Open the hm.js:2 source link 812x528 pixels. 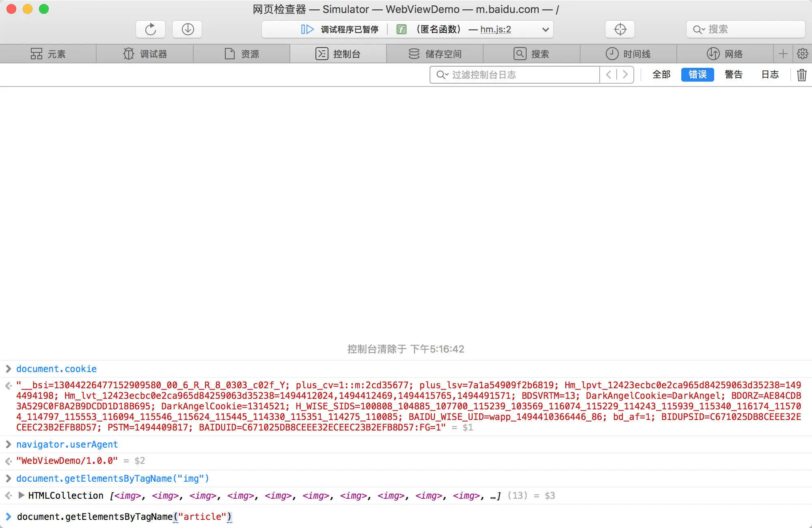(x=495, y=29)
